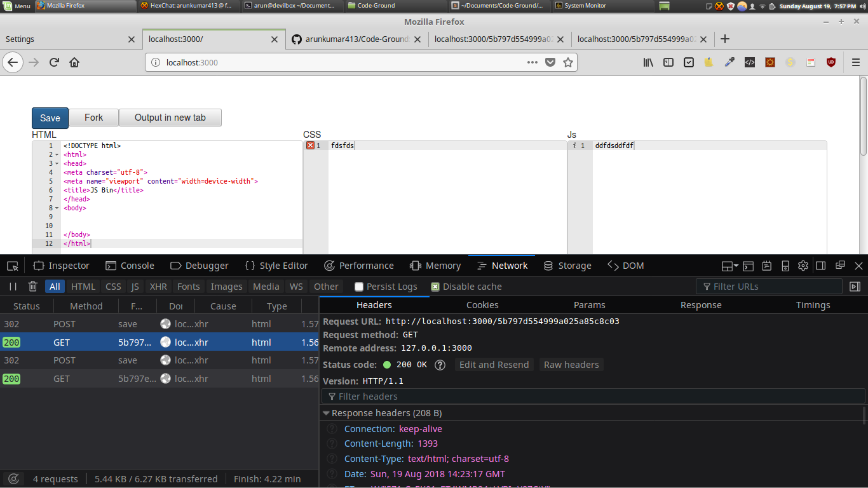Click the blue Save button
This screenshot has height=488, width=868.
50,118
